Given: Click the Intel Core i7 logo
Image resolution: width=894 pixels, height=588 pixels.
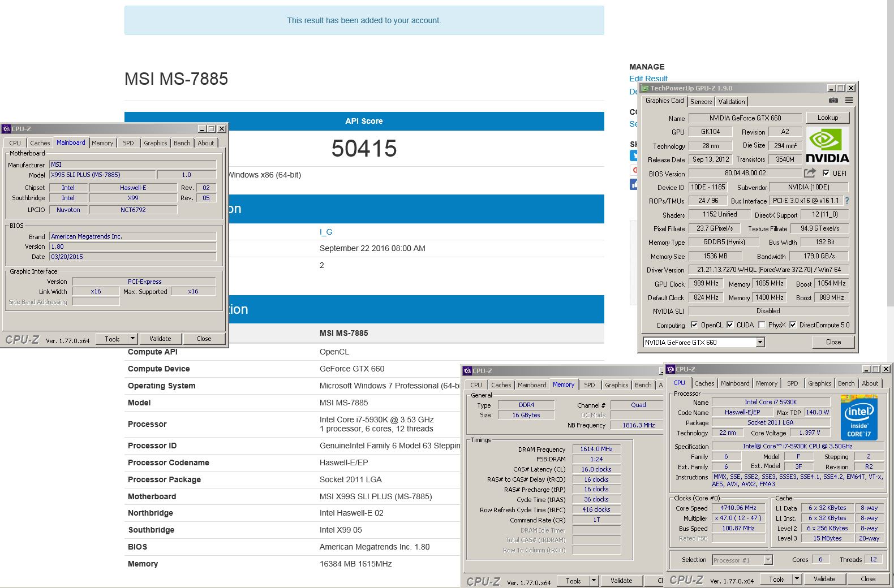Looking at the screenshot, I should [859, 418].
